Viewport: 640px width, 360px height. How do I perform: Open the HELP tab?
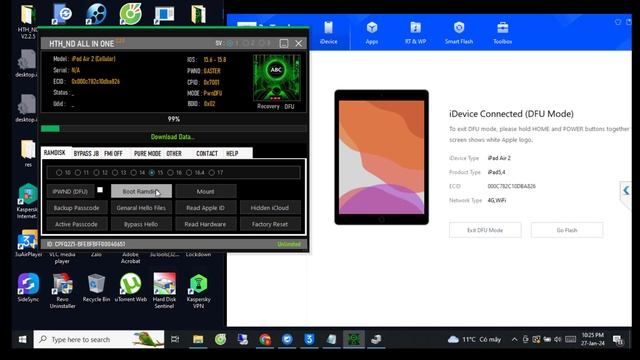(232, 153)
